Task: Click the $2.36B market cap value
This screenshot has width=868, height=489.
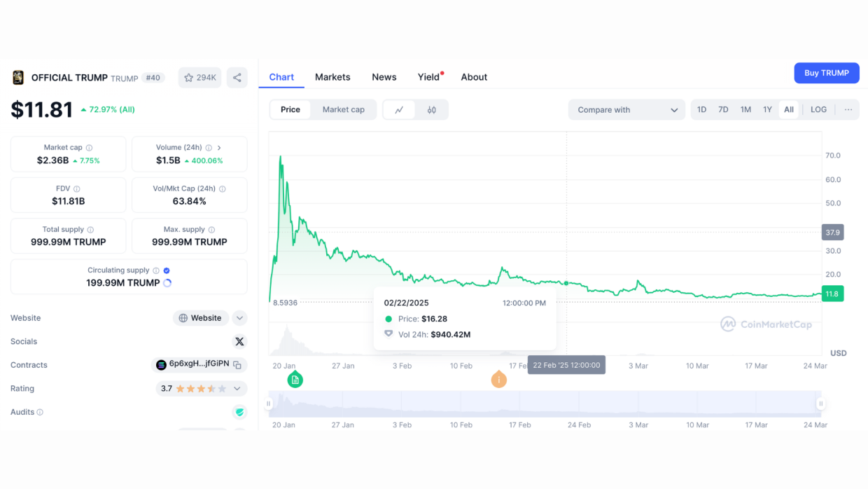Action: (53, 160)
